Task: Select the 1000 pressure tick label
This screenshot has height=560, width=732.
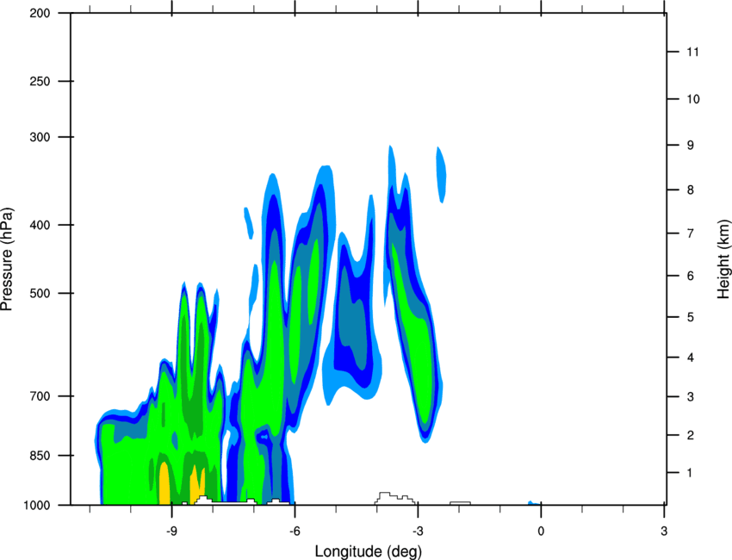Action: coord(37,506)
